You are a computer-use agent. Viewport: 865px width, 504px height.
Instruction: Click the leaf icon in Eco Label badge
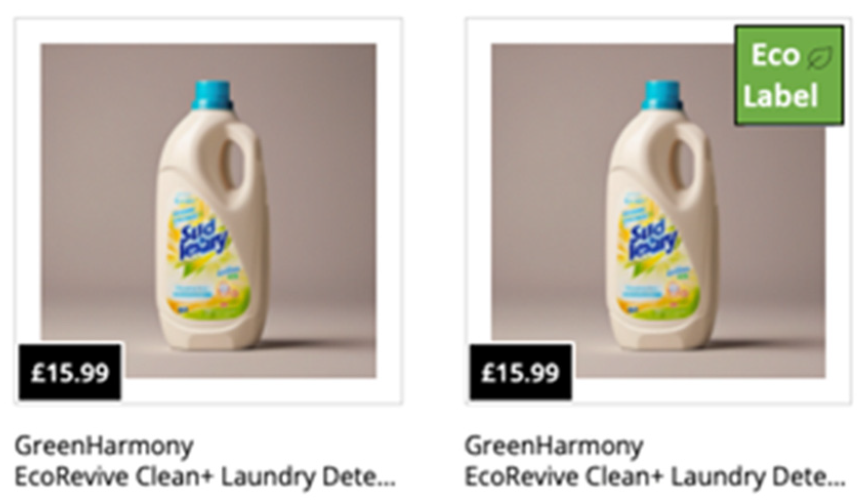pyautogui.click(x=820, y=56)
